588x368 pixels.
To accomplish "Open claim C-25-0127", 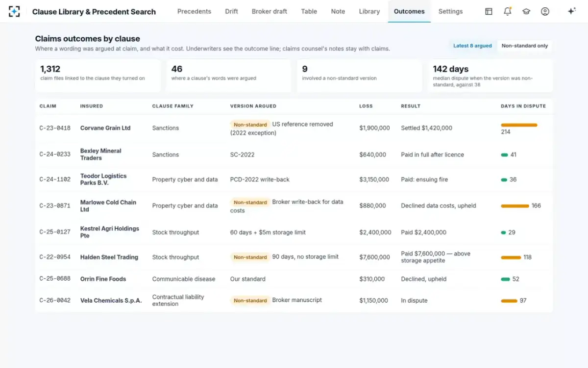I will (x=55, y=232).
